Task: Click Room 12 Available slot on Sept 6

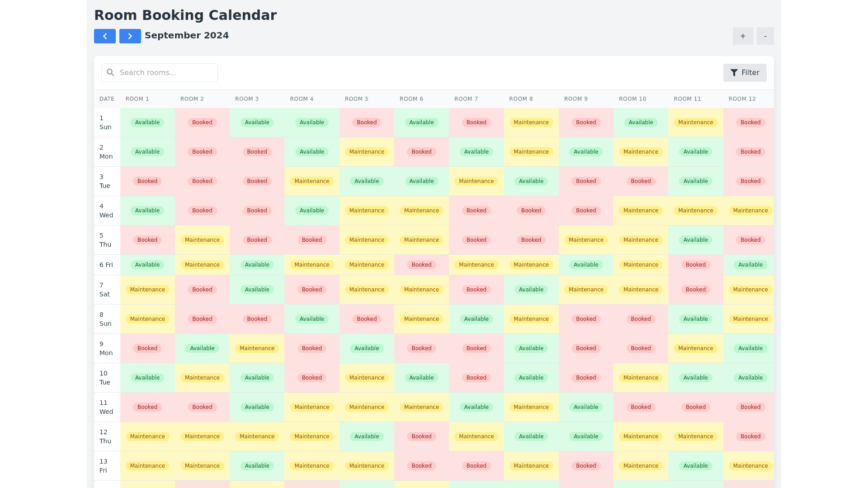Action: point(750,265)
